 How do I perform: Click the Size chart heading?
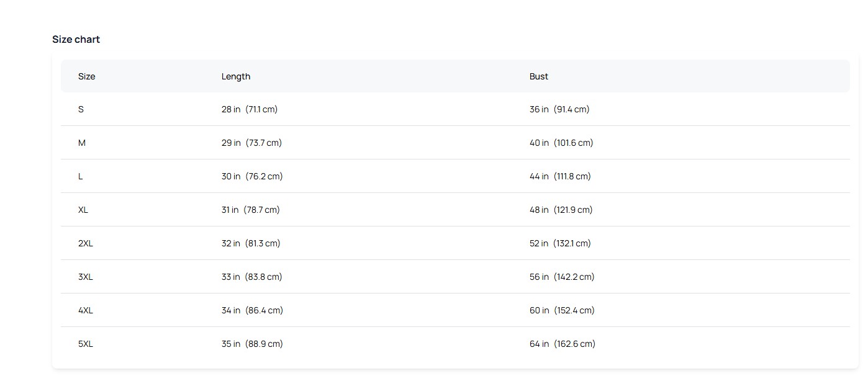76,39
